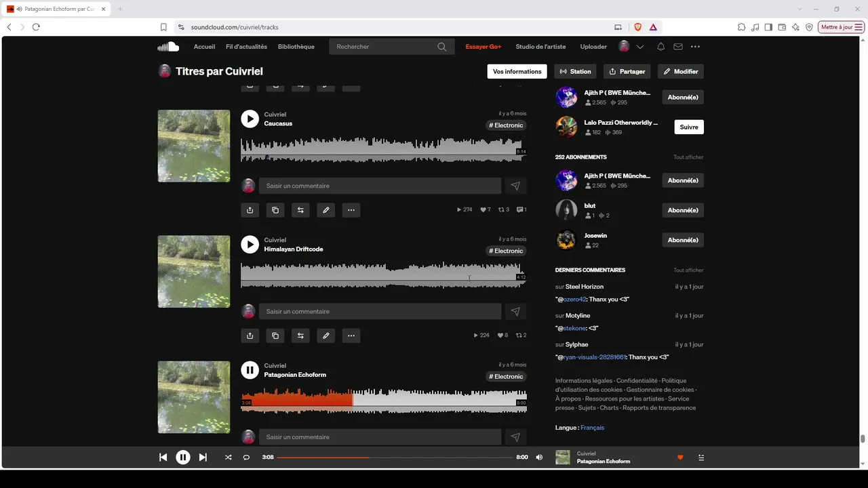Open the Brave Shields icon
This screenshot has height=488, width=868.
point(637,27)
